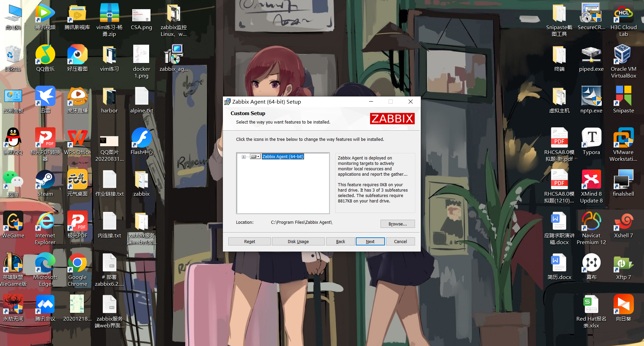
Task: Select the Tencent QQ penguin icon
Action: tap(13, 142)
